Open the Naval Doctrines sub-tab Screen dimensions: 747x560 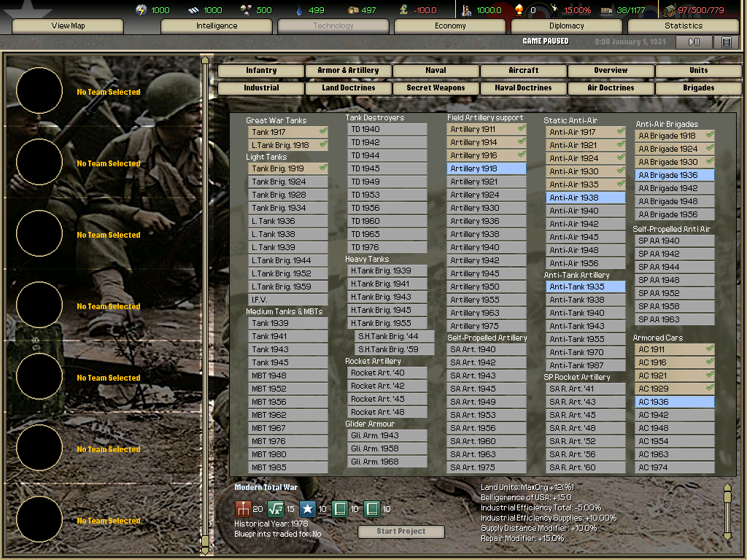[522, 87]
